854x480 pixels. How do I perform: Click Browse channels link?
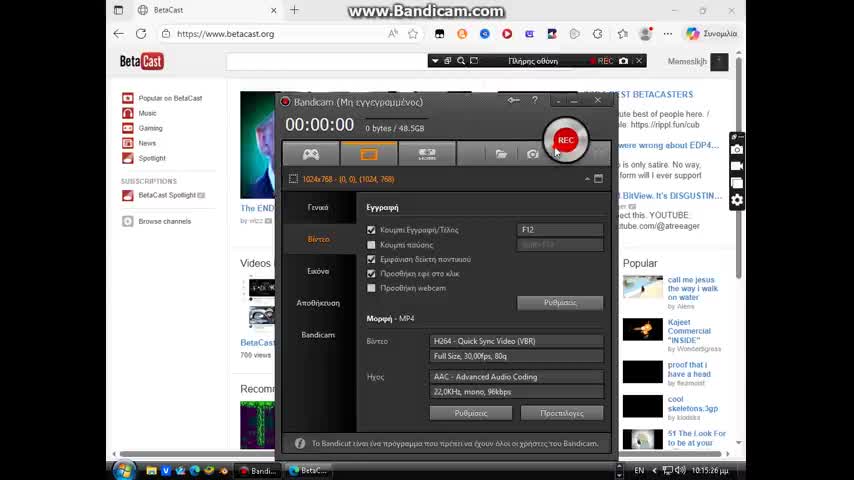pos(164,221)
